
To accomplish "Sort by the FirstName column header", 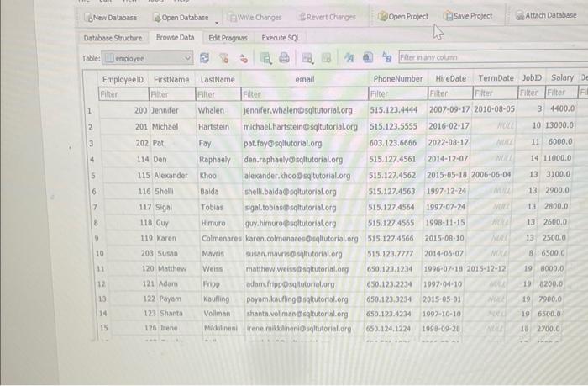I will [x=171, y=80].
